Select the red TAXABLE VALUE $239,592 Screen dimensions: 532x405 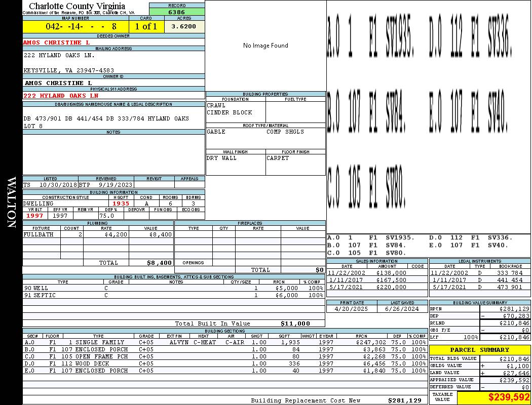(509, 397)
